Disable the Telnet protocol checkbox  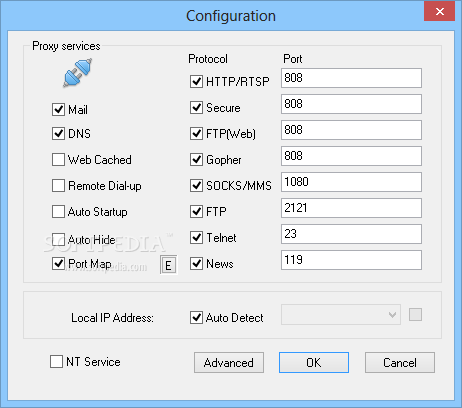pos(196,237)
